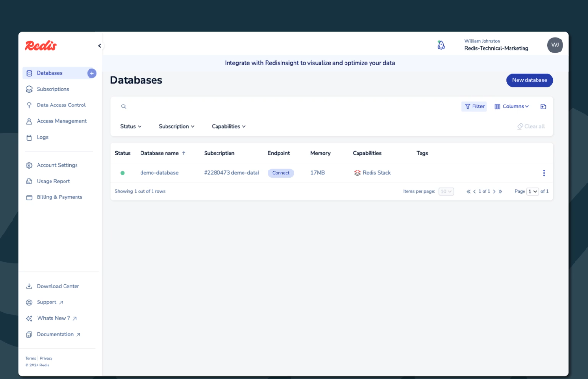Open the Page number selector
The image size is (588, 379).
coord(533,191)
